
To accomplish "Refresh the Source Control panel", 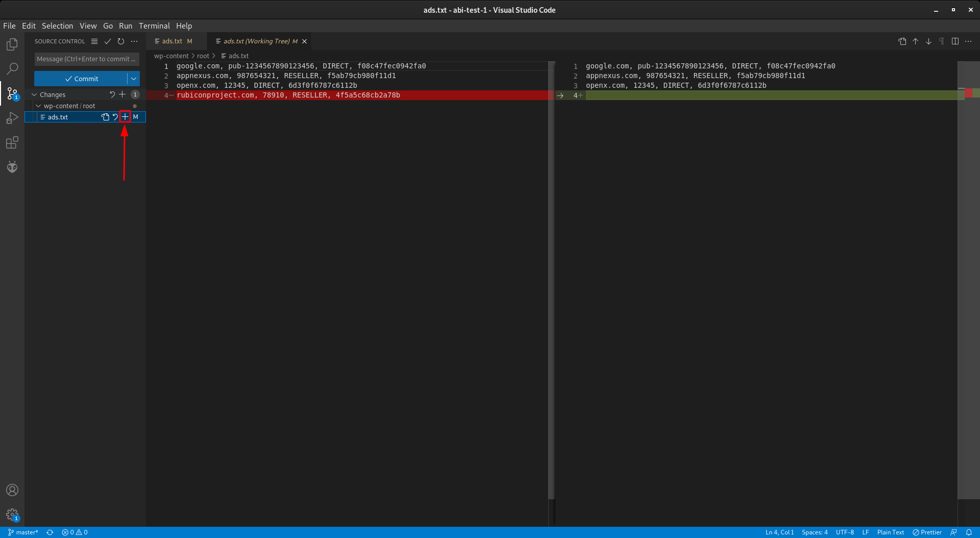I will click(x=121, y=41).
